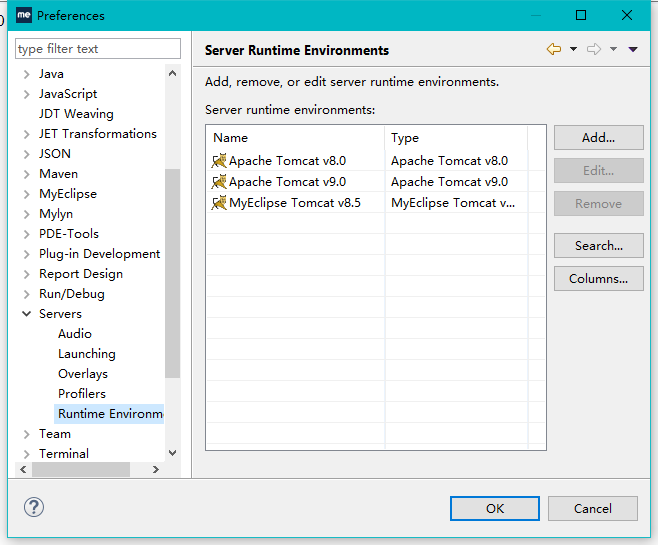The width and height of the screenshot is (658, 545).
Task: Click the Columns... button
Action: (598, 279)
